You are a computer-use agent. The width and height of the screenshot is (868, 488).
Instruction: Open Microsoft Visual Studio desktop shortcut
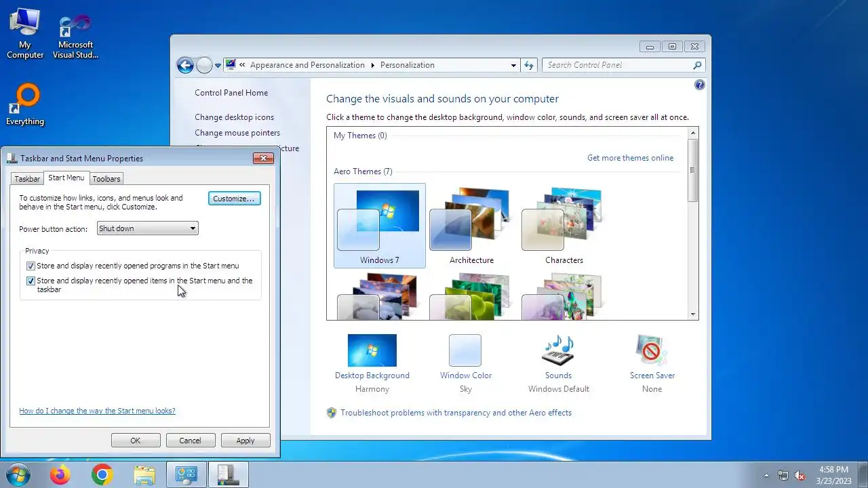point(75,35)
